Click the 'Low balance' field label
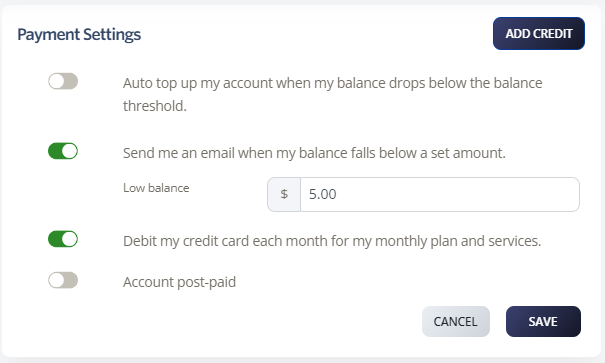This screenshot has width=605, height=363. [156, 188]
